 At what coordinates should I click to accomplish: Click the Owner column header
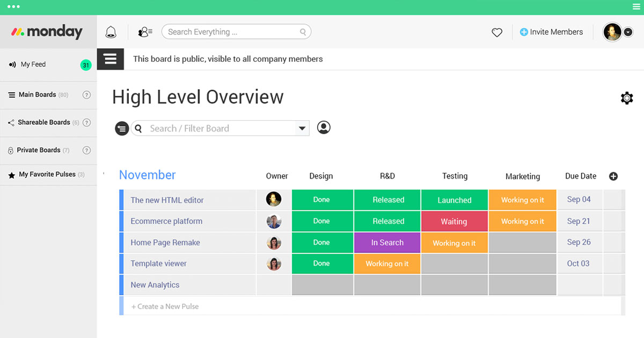pos(277,176)
